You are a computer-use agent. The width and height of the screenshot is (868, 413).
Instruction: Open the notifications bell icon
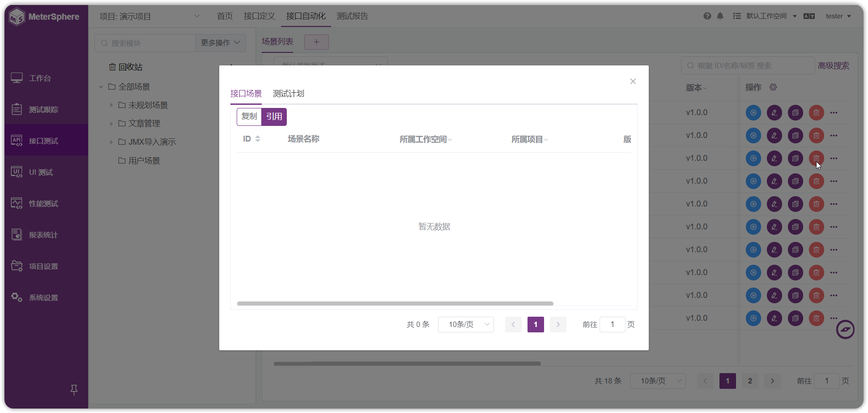[x=720, y=16]
